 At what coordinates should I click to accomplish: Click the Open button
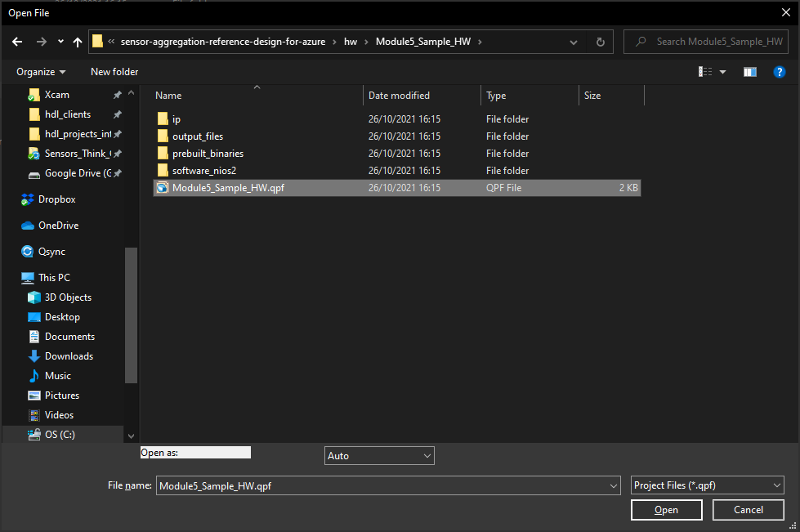point(666,510)
